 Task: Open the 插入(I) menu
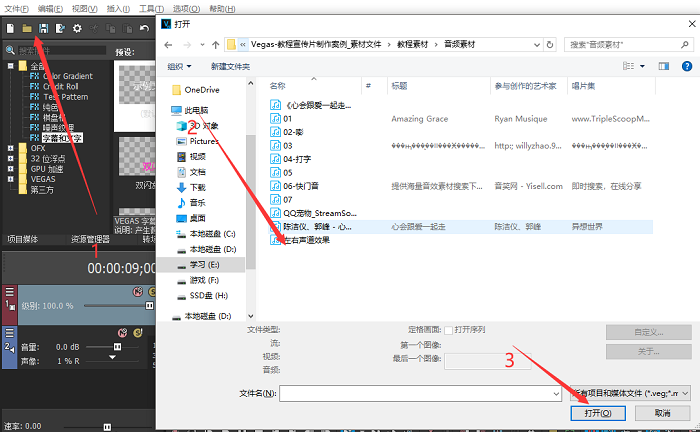coord(118,8)
